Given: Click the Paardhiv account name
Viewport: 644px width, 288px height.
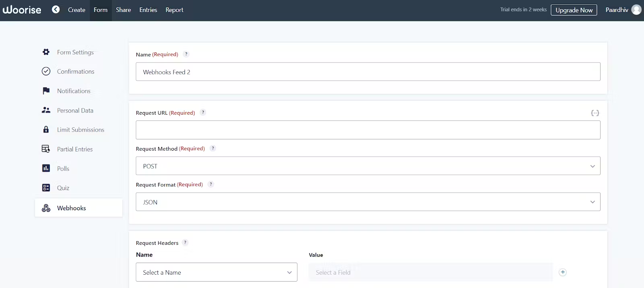Looking at the screenshot, I should tap(617, 10).
